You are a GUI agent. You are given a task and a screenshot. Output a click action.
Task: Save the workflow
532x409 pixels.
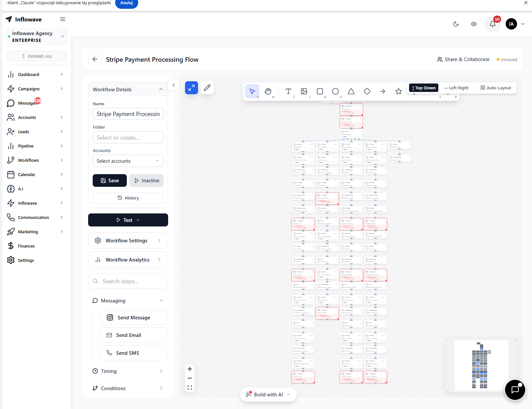click(x=110, y=180)
